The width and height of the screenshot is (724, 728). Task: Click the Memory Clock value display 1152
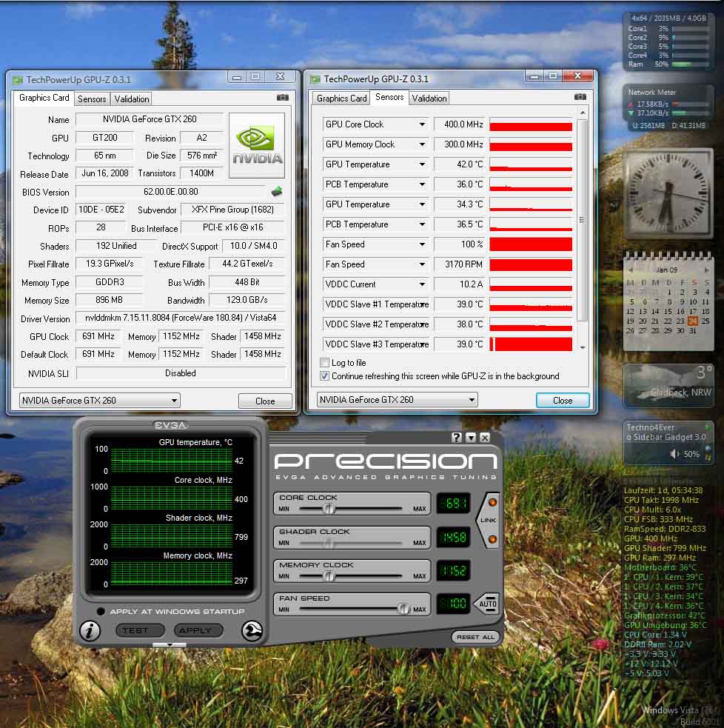coord(454,570)
